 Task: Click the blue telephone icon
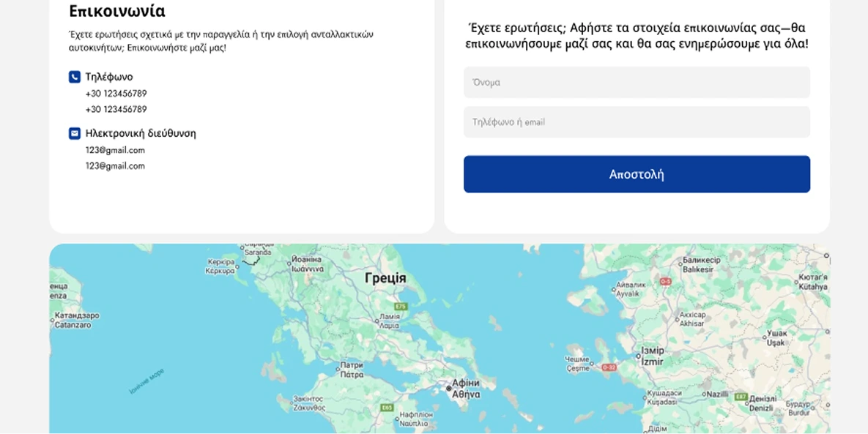75,77
